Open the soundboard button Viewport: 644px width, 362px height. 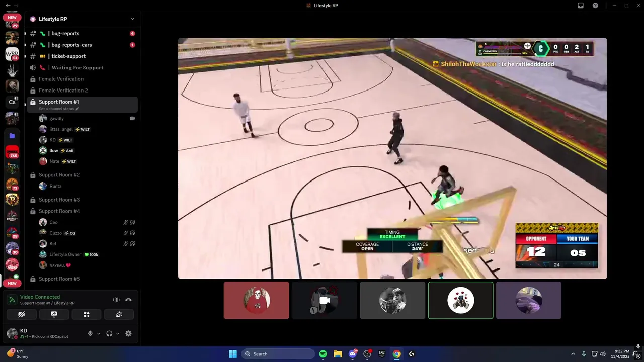[x=119, y=314]
